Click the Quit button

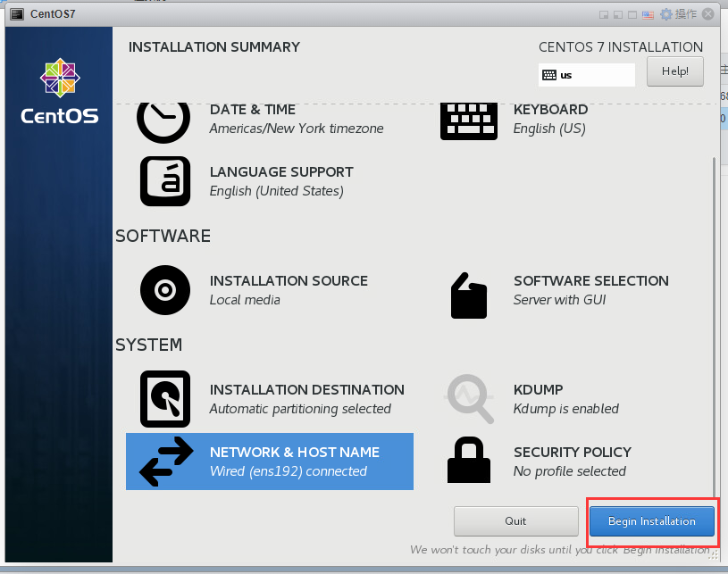(515, 521)
